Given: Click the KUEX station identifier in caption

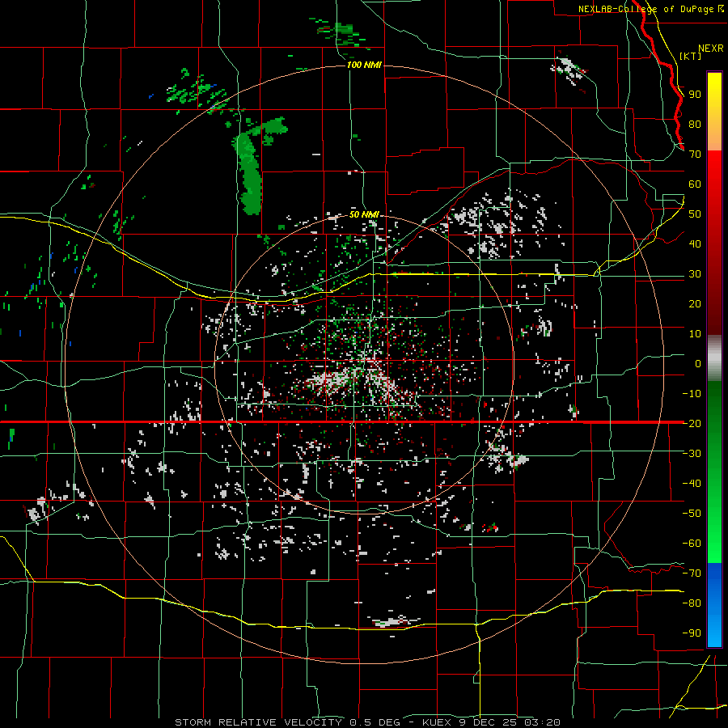Looking at the screenshot, I should 437,722.
